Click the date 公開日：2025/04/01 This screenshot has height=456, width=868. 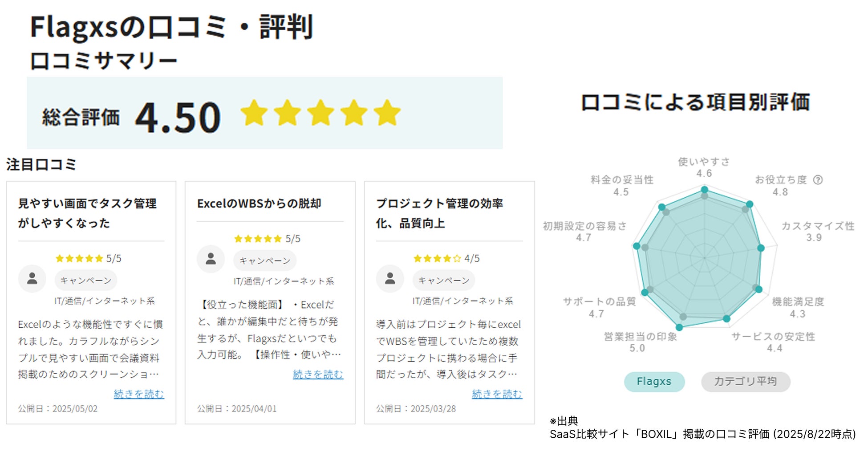[x=237, y=409]
